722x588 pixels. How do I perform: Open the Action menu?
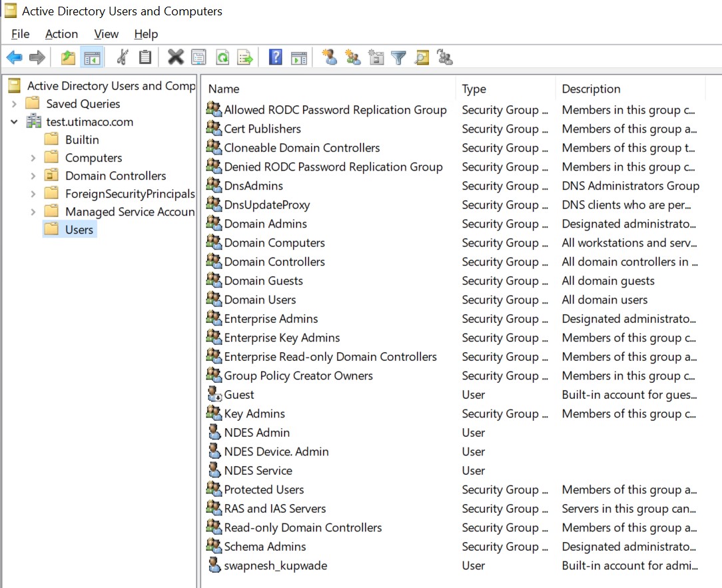click(x=61, y=34)
